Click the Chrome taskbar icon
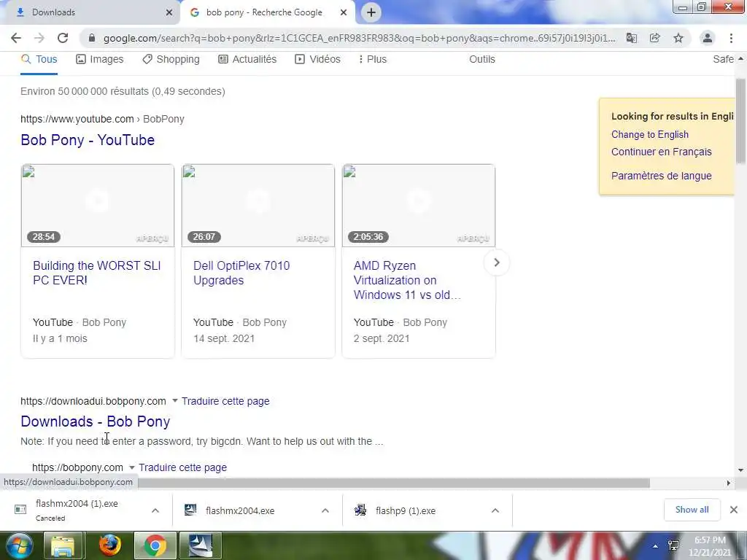The height and width of the screenshot is (560, 747). click(155, 545)
